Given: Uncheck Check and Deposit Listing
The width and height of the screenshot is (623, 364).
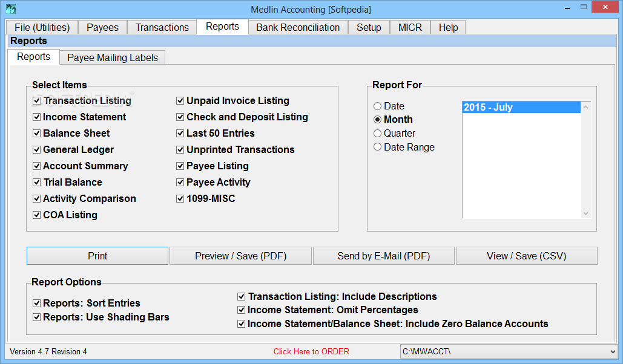Looking at the screenshot, I should [x=180, y=117].
